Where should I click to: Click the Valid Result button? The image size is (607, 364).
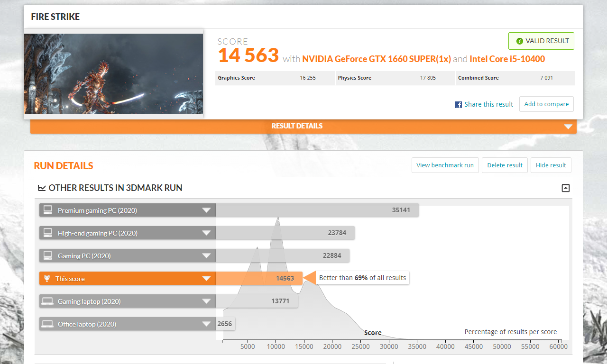tap(541, 41)
